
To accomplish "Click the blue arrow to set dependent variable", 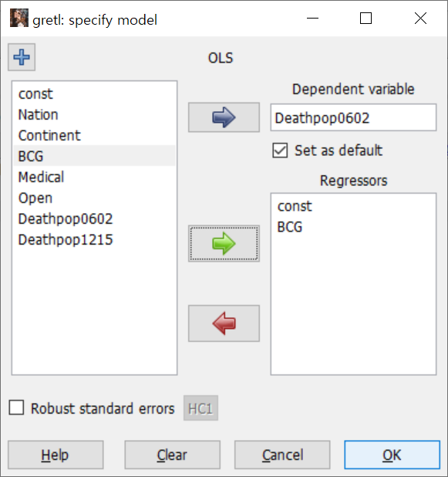I will pos(224,117).
